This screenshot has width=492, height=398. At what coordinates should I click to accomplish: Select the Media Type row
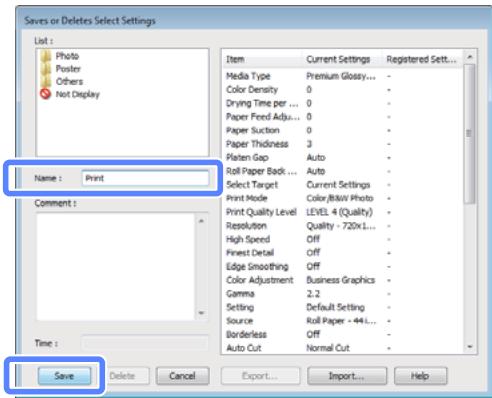[343, 76]
